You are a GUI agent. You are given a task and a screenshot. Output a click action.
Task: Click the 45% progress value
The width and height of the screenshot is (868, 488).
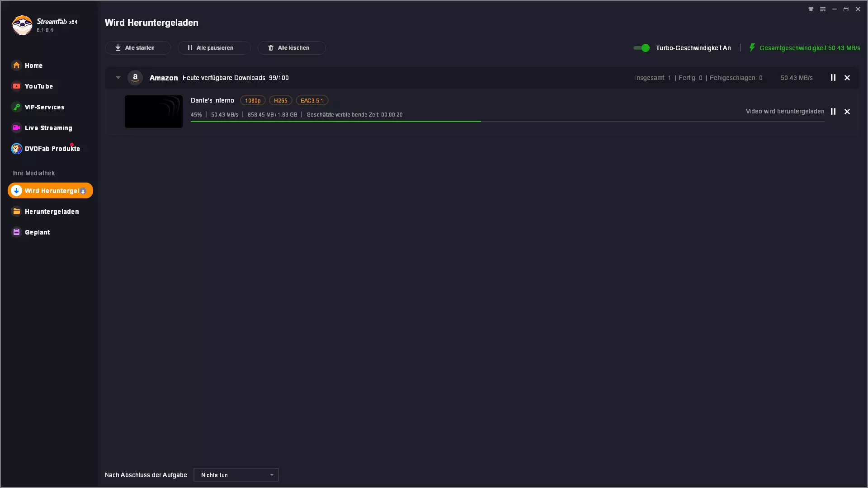point(196,115)
